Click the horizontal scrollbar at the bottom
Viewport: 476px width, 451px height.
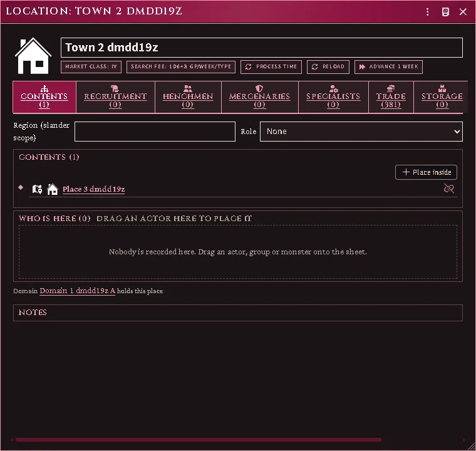pyautogui.click(x=199, y=440)
